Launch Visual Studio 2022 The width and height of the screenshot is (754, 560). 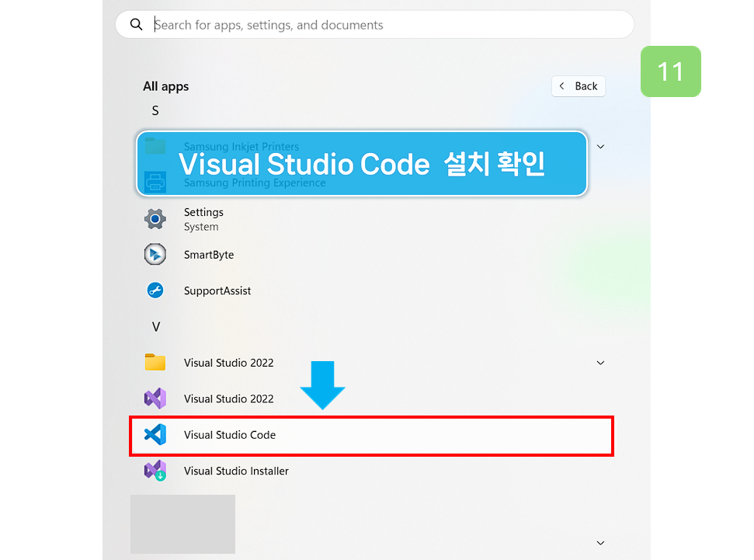[x=227, y=398]
